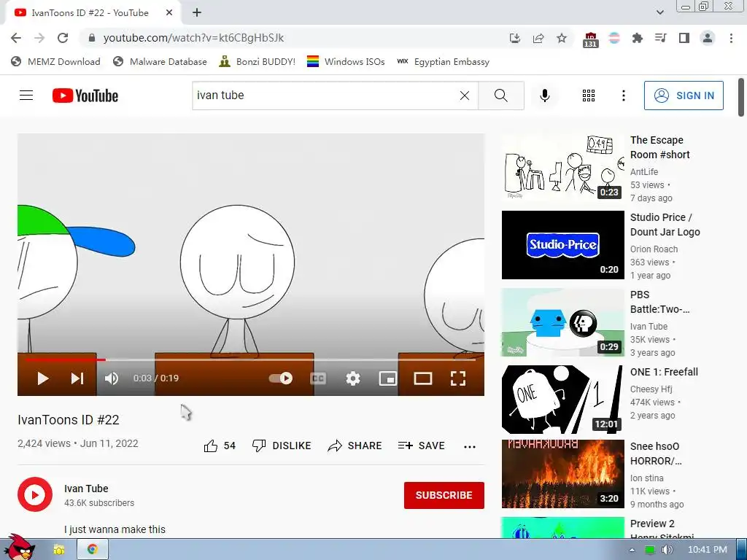Image resolution: width=747 pixels, height=560 pixels.
Task: Open more actions ellipsis under video
Action: click(470, 447)
